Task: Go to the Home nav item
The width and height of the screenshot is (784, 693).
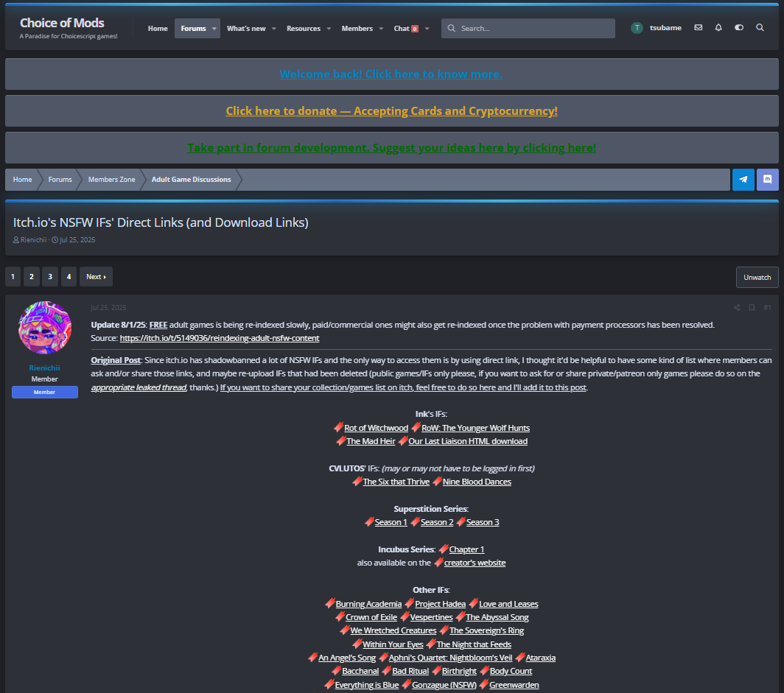Action: coord(158,29)
